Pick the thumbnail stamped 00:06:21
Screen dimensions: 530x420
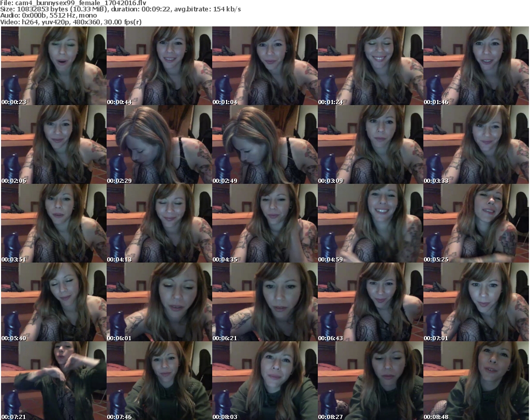click(x=264, y=302)
